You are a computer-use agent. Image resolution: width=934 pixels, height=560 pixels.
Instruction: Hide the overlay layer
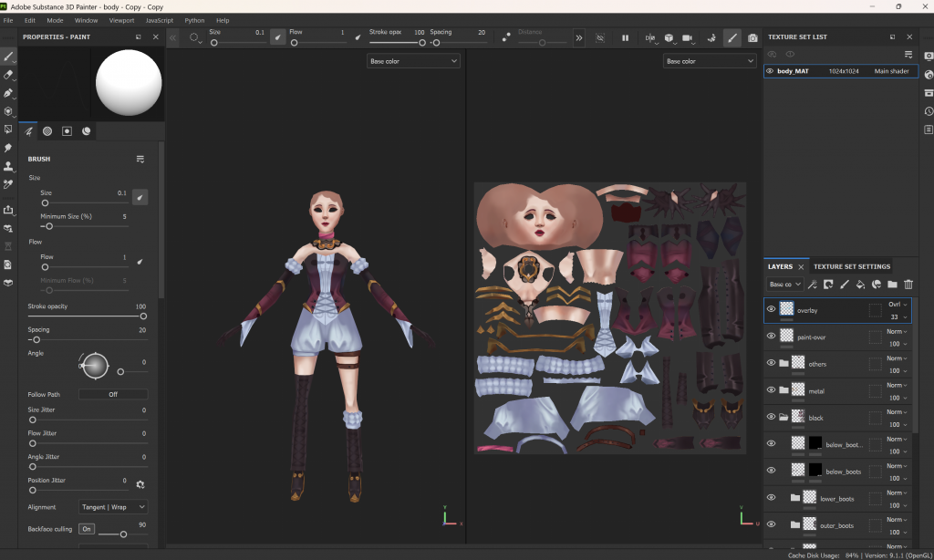click(771, 308)
